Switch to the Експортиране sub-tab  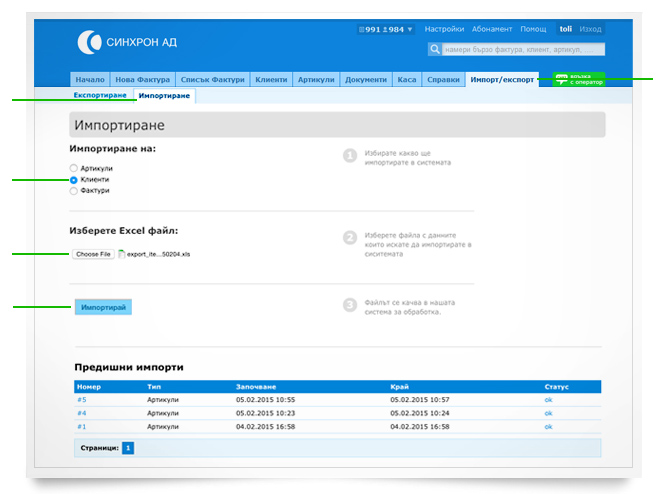(100, 95)
